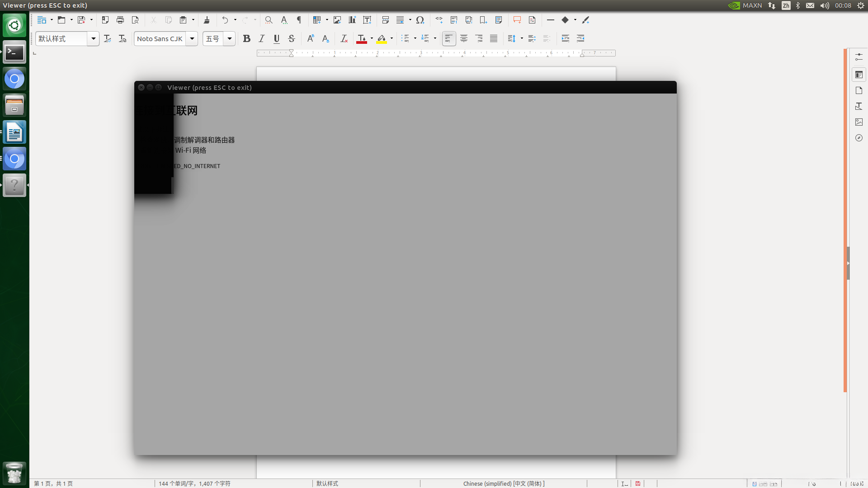Image resolution: width=868 pixels, height=488 pixels.
Task: Open the sidebar Gallery panel
Action: tap(859, 122)
